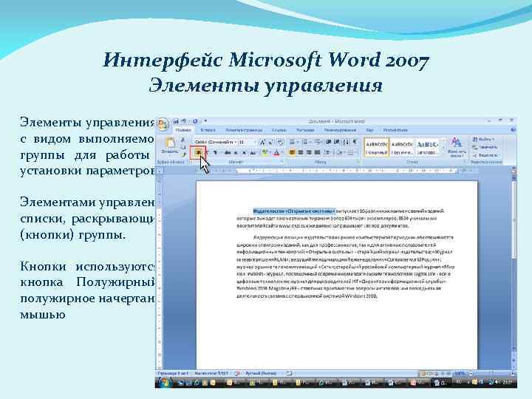This screenshot has height=399, width=532.
Task: Click the Redo button in Quick Access
Action: 195,121
